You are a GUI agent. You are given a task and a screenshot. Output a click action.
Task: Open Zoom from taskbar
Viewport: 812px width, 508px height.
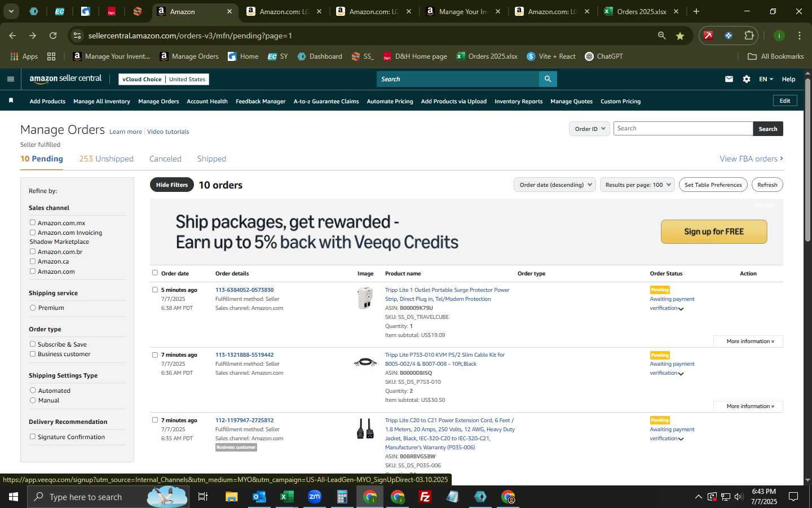(314, 497)
